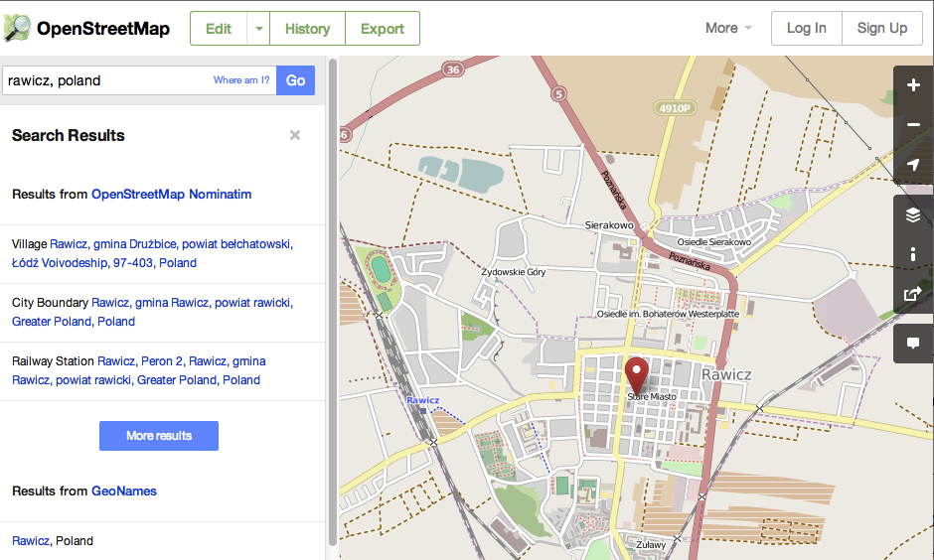This screenshot has height=560, width=934.
Task: Select the GeoNames Rawicz, Poland result
Action: pyautogui.click(x=53, y=540)
